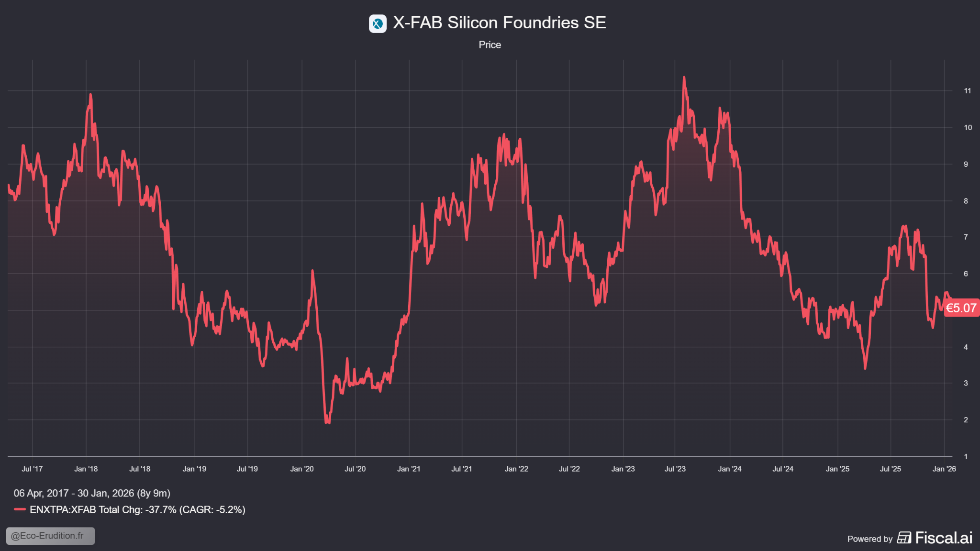980x551 pixels.
Task: Click the X-FAB Silicon Foundries SE title
Action: pos(499,22)
